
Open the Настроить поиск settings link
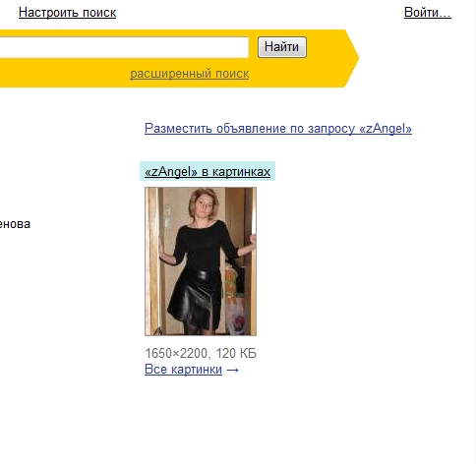(x=67, y=13)
